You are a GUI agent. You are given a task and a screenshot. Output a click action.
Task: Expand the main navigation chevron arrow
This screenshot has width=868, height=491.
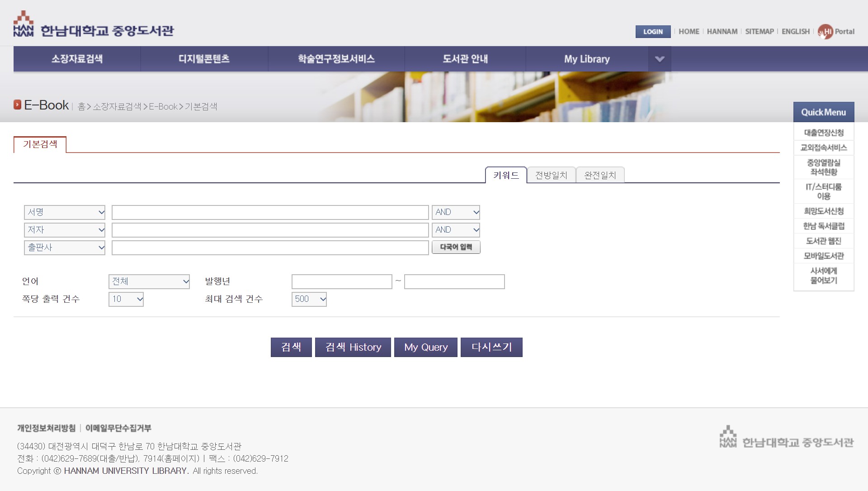point(660,59)
